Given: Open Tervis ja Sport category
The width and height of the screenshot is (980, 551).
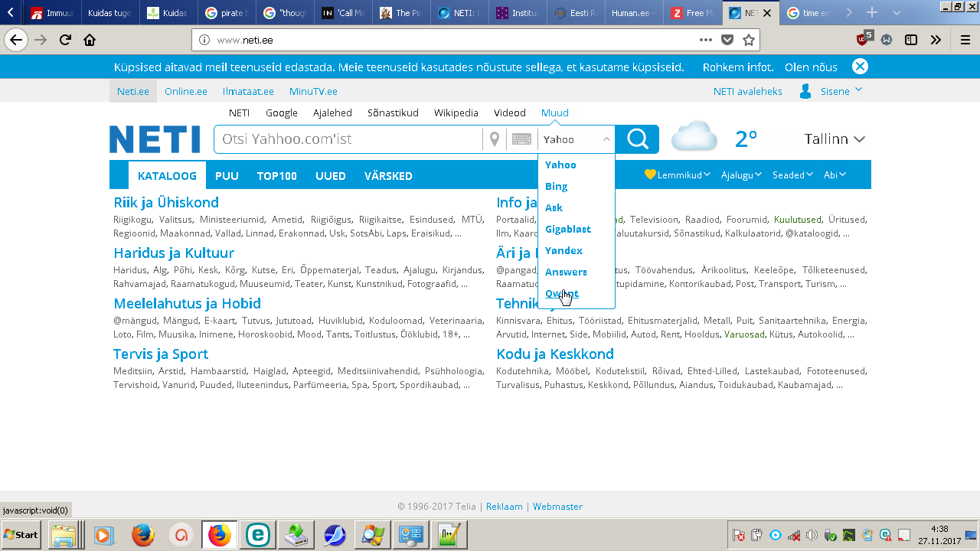Looking at the screenshot, I should point(161,354).
